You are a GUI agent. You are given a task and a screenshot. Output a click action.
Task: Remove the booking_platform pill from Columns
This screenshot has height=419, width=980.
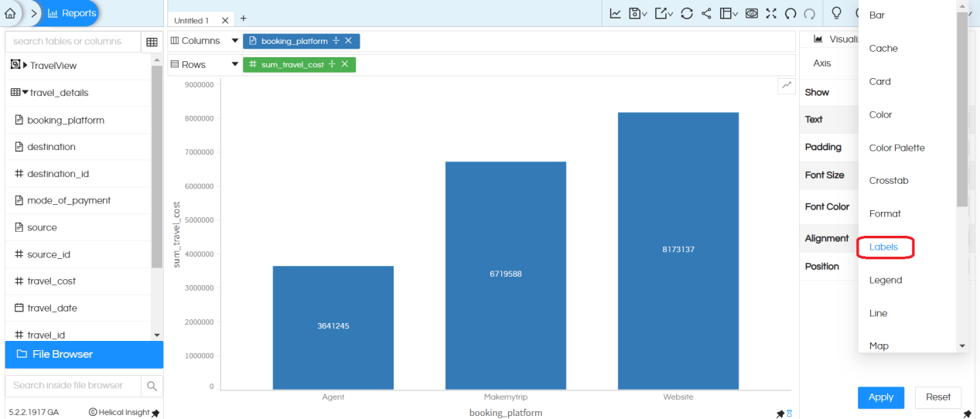point(348,41)
